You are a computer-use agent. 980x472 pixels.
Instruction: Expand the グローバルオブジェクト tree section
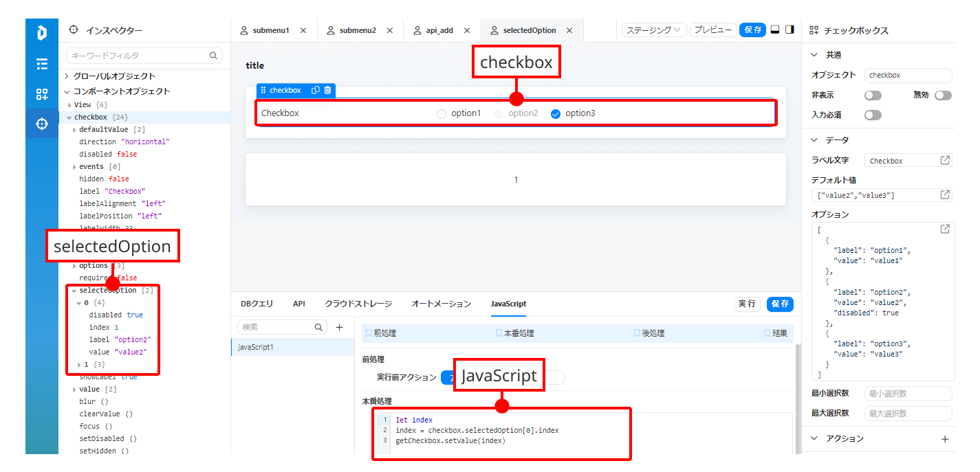[67, 76]
